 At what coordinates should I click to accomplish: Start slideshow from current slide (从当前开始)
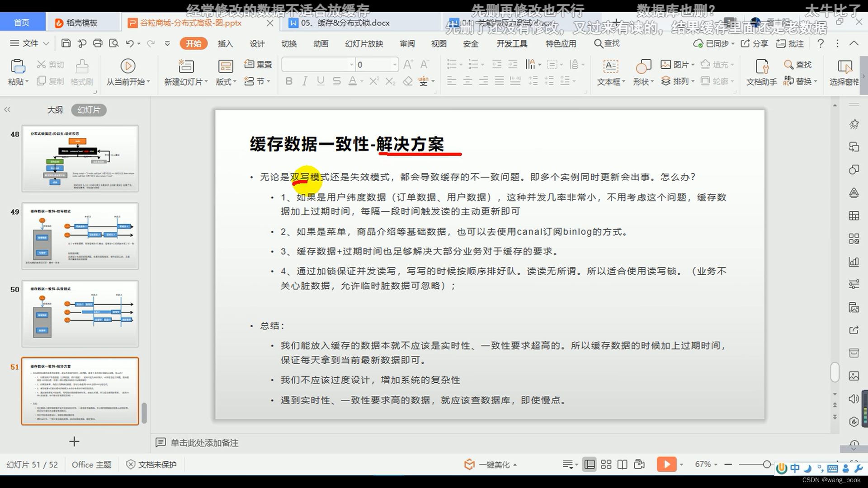pyautogui.click(x=128, y=72)
